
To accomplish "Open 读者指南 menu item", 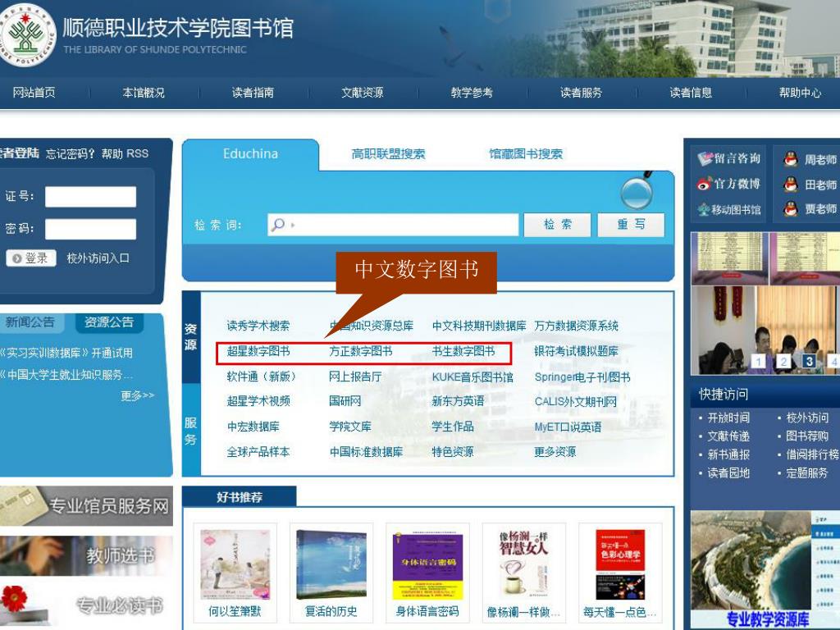I will tap(253, 93).
